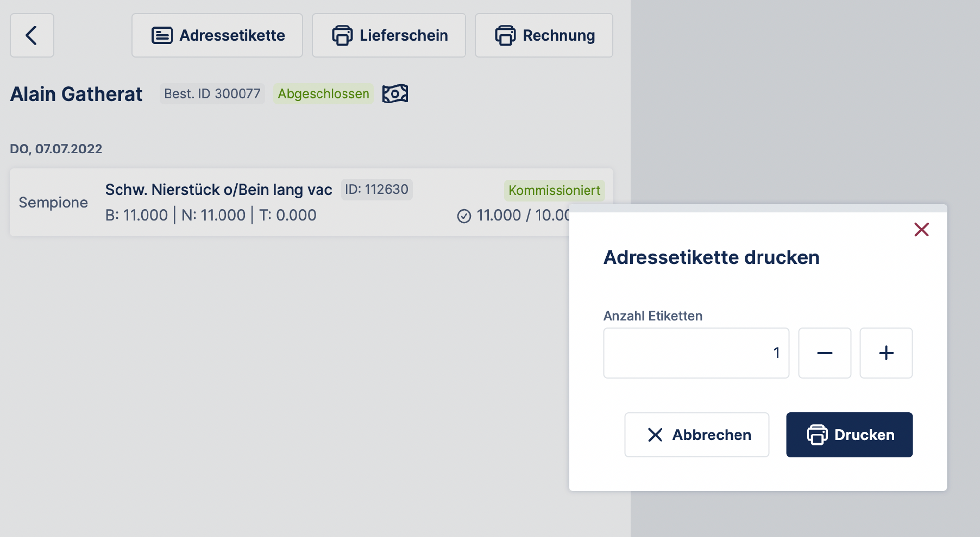Image resolution: width=980 pixels, height=537 pixels.
Task: Increase label count with plus button
Action: tap(886, 353)
